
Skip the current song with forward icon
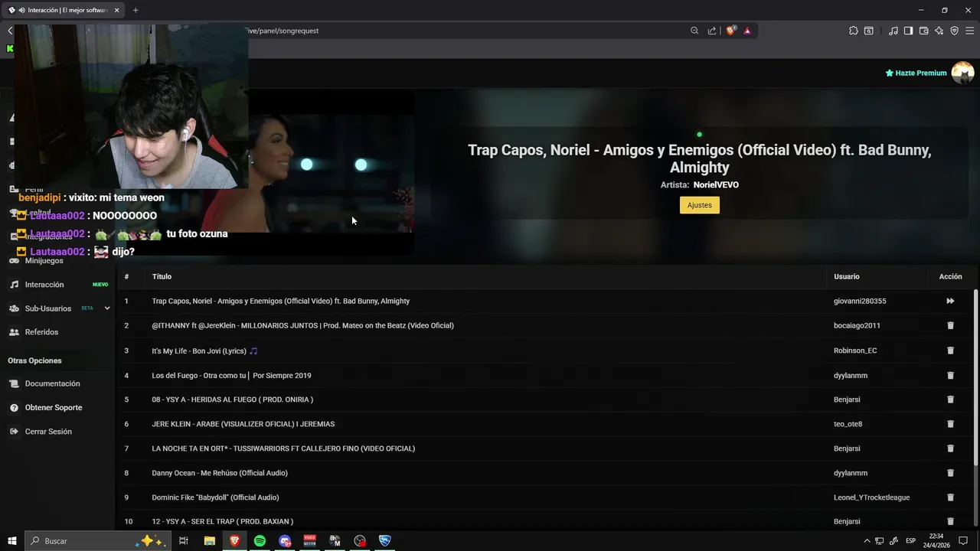[x=950, y=301]
